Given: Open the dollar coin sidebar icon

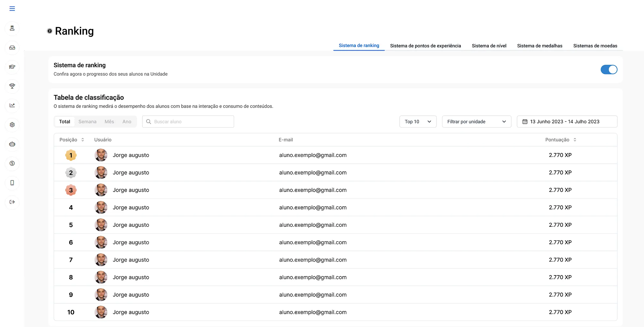Looking at the screenshot, I should click(12, 163).
